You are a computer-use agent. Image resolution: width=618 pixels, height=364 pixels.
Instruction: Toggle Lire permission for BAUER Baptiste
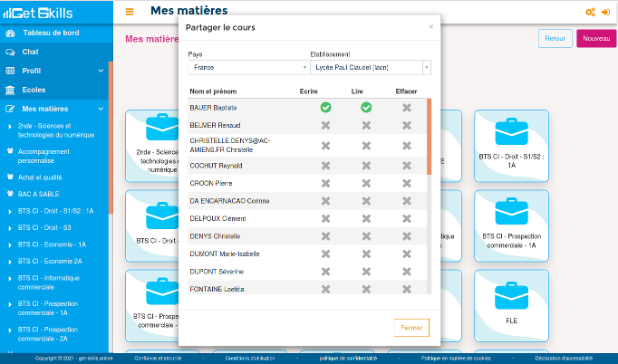click(366, 108)
